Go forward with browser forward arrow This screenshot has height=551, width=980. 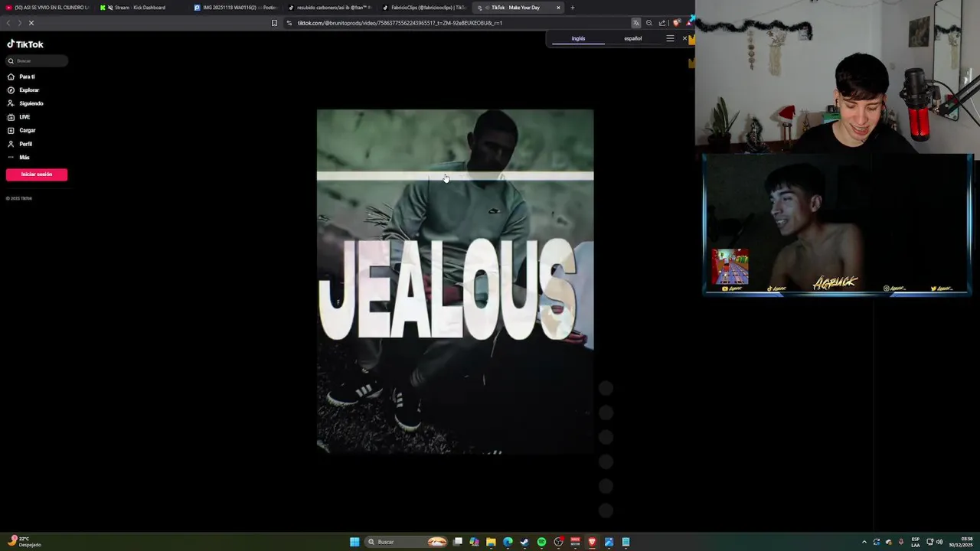pyautogui.click(x=19, y=23)
